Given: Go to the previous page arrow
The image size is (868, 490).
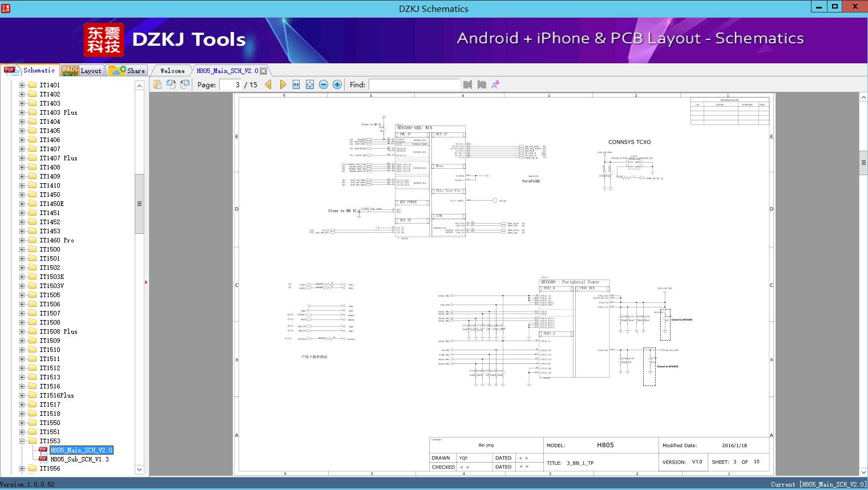Looking at the screenshot, I should click(268, 84).
